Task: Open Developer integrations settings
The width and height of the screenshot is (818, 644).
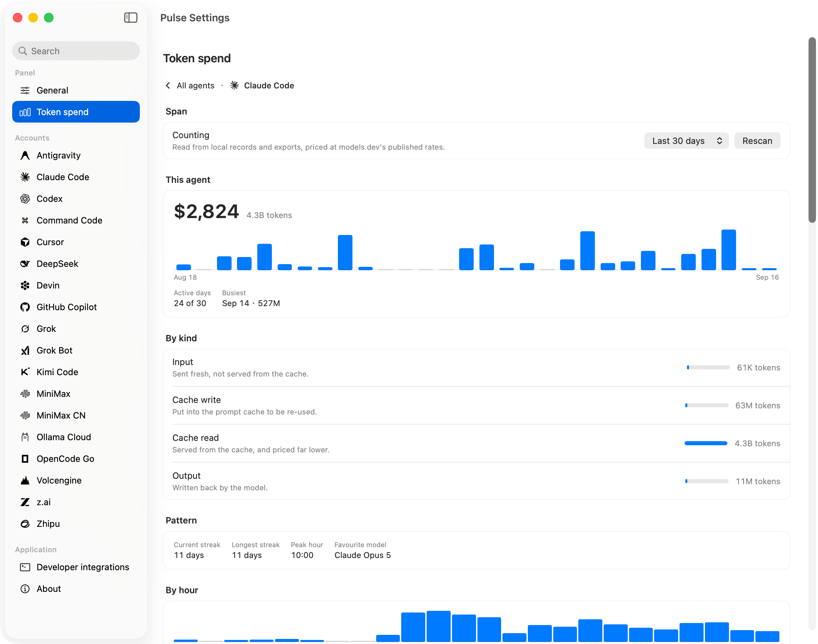Action: (x=76, y=567)
